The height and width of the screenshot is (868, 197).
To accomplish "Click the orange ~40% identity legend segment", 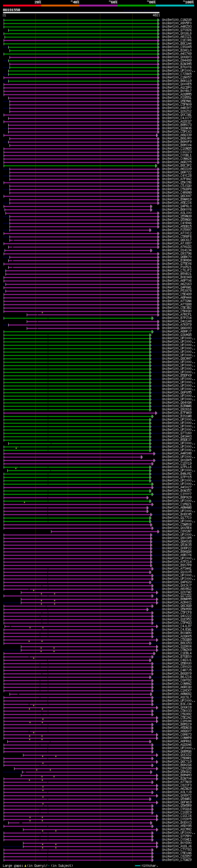I will click(61, 6).
